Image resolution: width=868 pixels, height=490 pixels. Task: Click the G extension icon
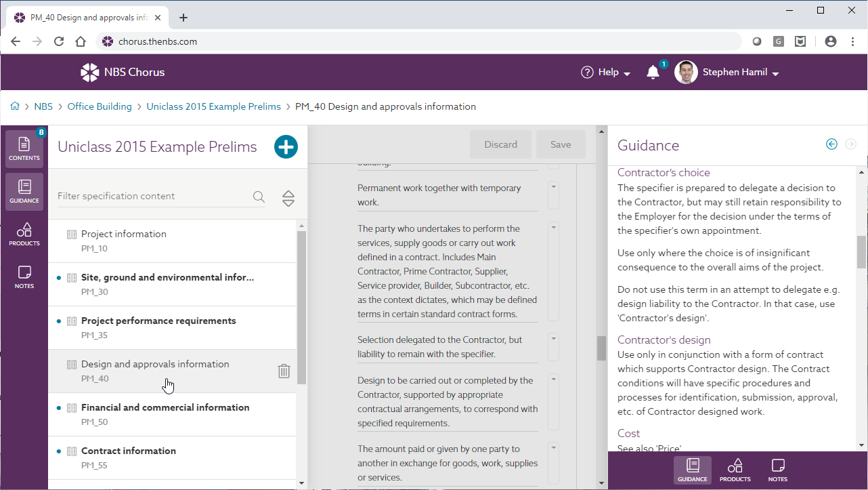click(x=779, y=41)
